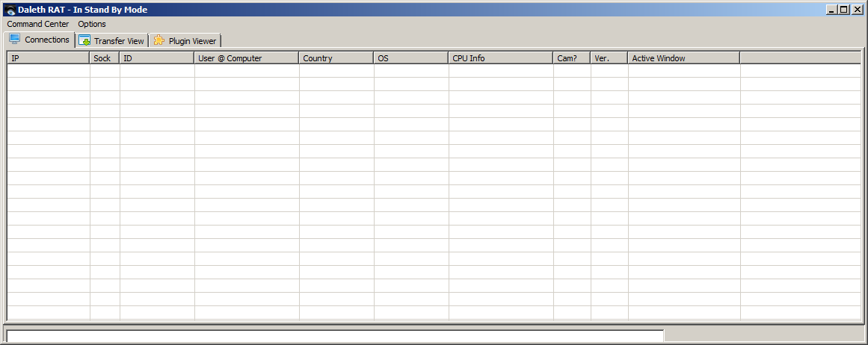Image resolution: width=868 pixels, height=345 pixels.
Task: Click the Sock column header
Action: coord(105,57)
